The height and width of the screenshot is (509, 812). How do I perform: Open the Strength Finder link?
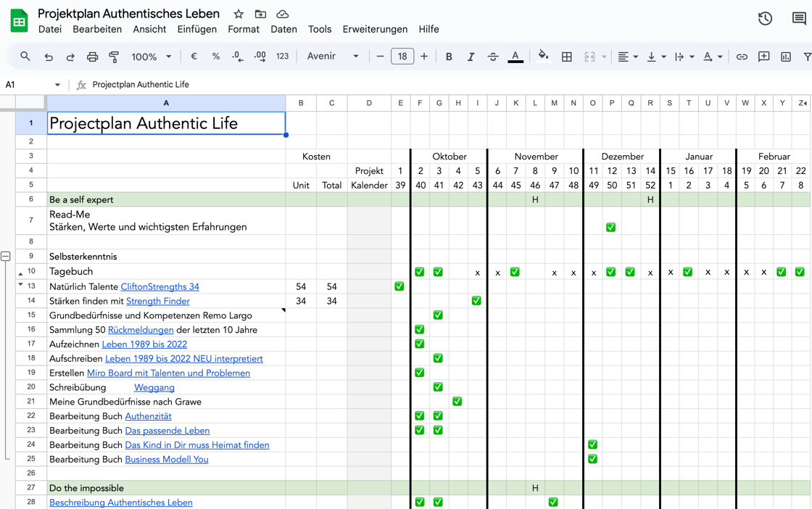click(157, 301)
